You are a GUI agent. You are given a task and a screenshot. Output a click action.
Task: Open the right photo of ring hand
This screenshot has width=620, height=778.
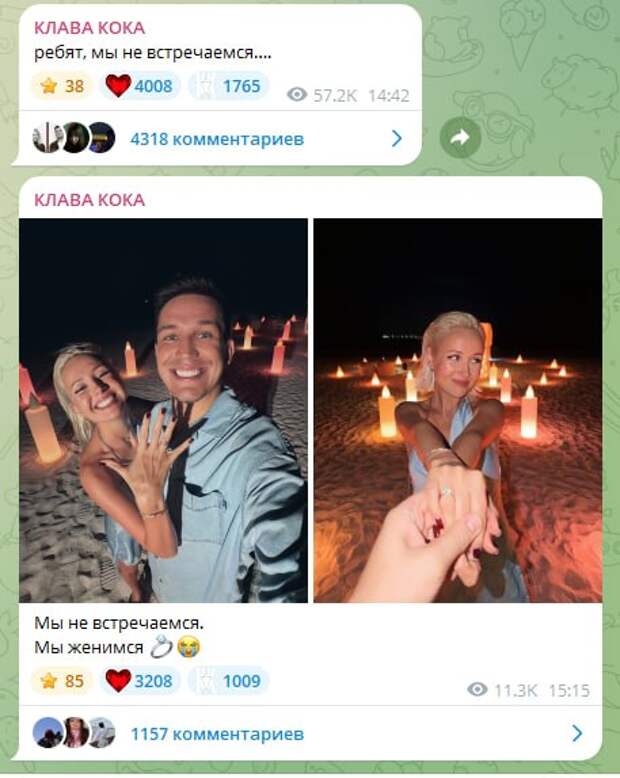(458, 410)
